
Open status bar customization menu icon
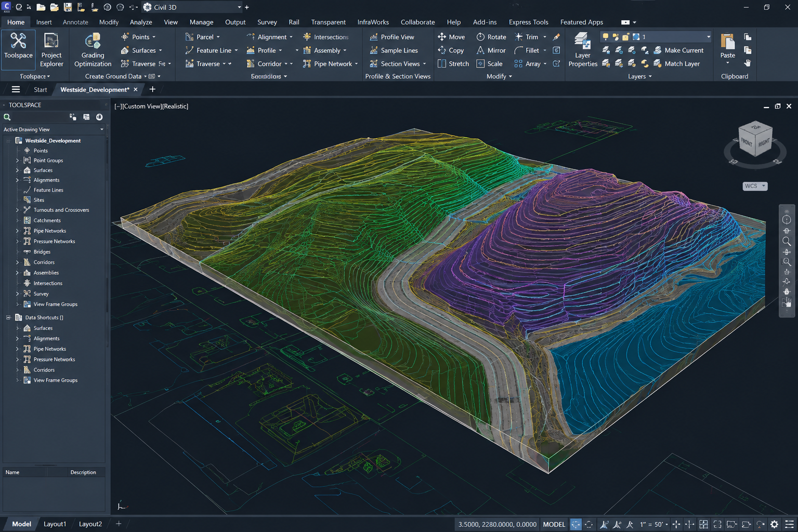point(789,524)
